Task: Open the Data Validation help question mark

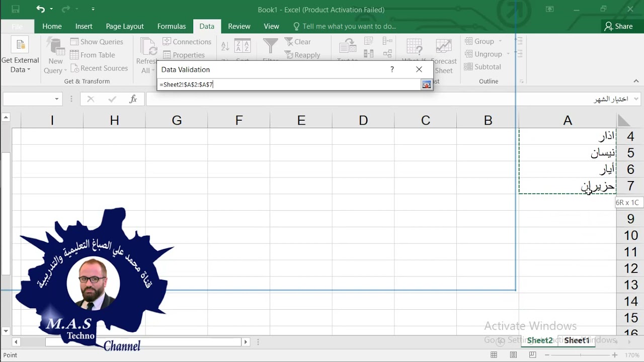Action: click(392, 69)
